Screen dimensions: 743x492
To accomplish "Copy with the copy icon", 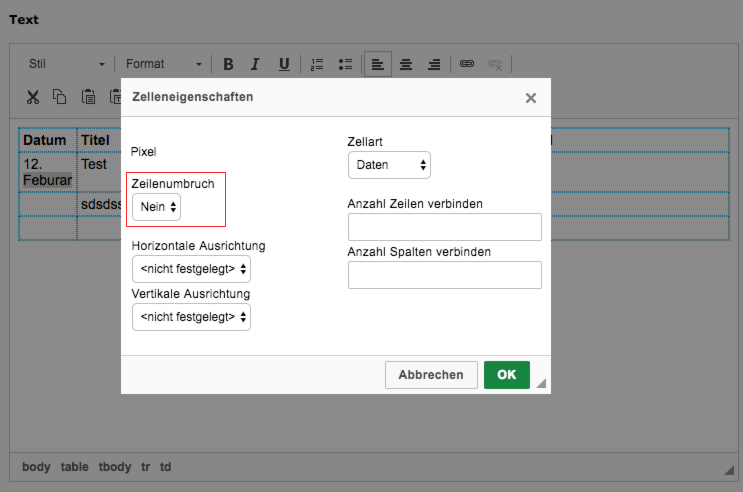I will [60, 97].
